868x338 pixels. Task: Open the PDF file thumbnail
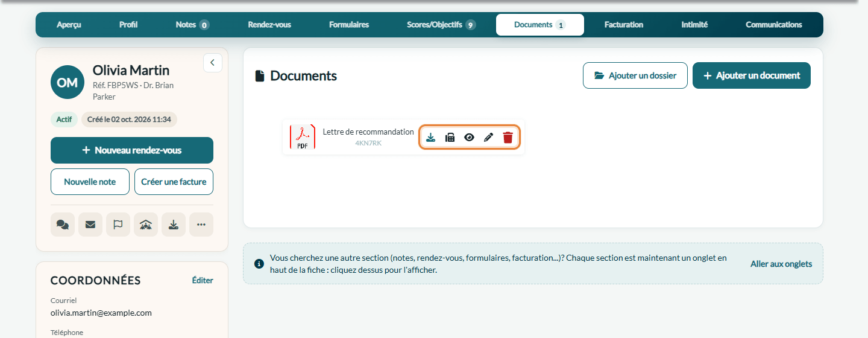point(303,137)
